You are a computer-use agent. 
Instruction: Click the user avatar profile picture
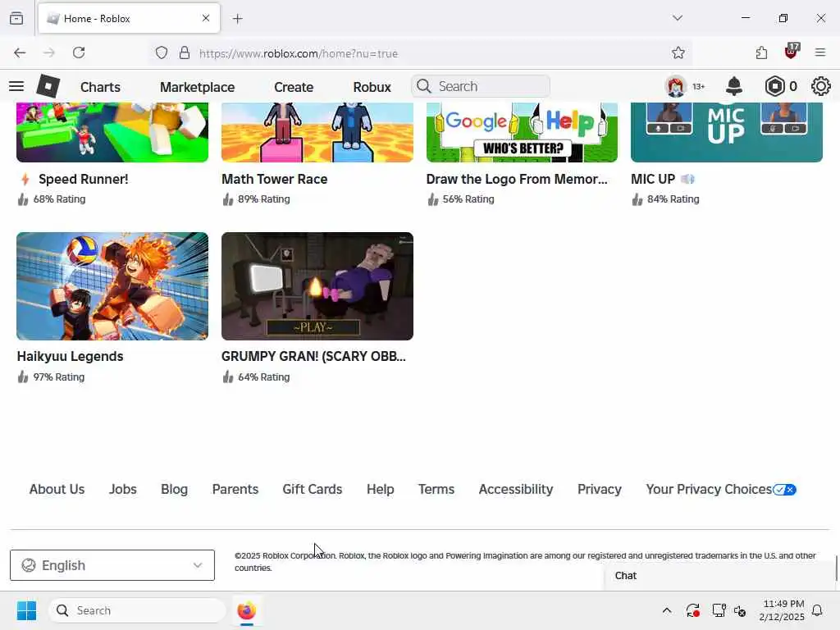(x=676, y=86)
